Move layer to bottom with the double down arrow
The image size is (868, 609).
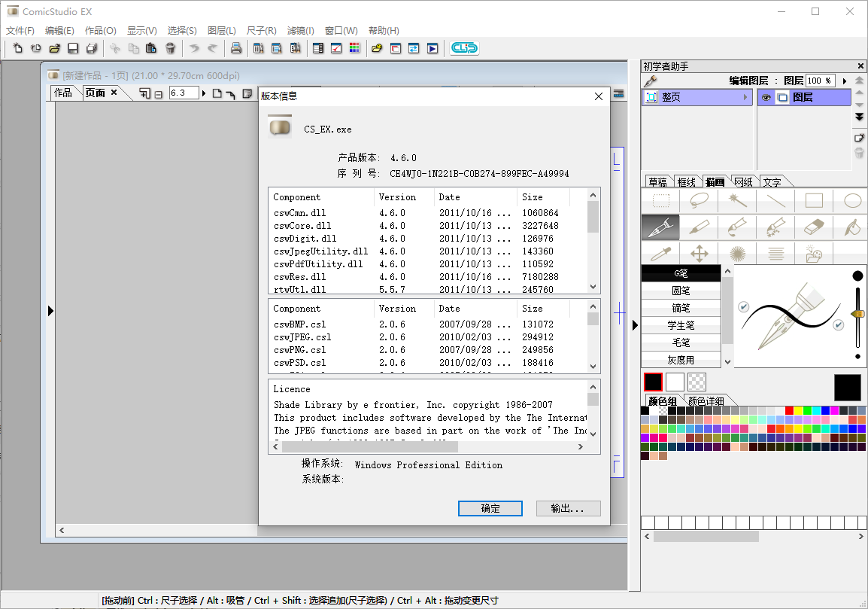click(x=859, y=117)
